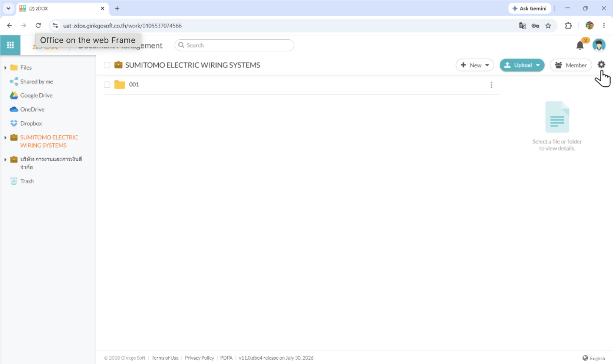Go back in browser history
This screenshot has width=614, height=364.
pyautogui.click(x=10, y=26)
